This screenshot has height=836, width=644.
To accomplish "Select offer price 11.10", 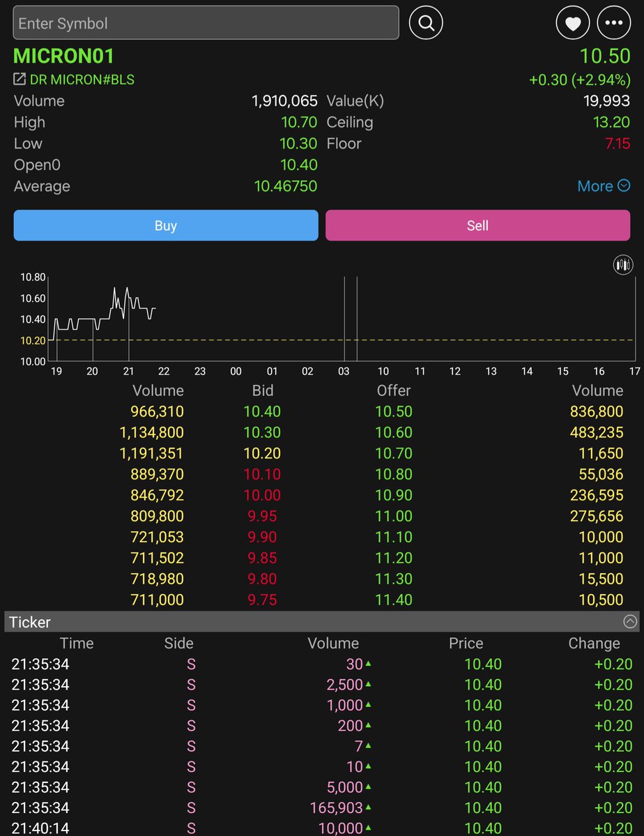I will pos(393,536).
